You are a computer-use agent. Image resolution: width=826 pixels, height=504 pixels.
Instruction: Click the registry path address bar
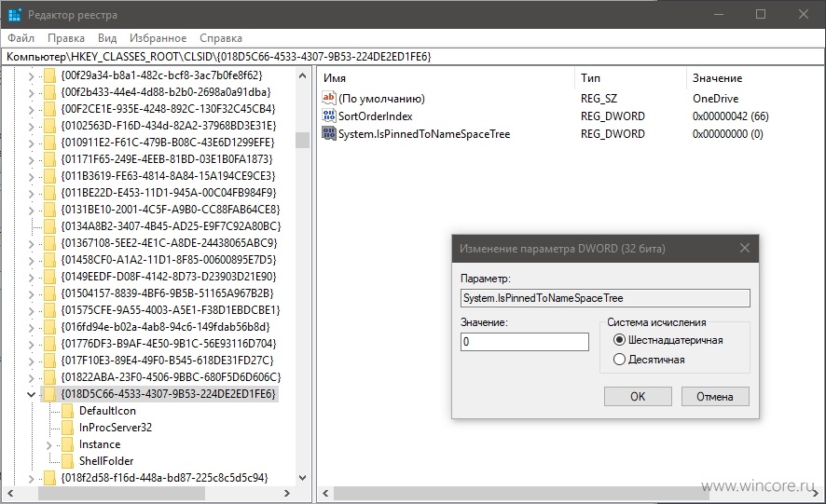[413, 56]
